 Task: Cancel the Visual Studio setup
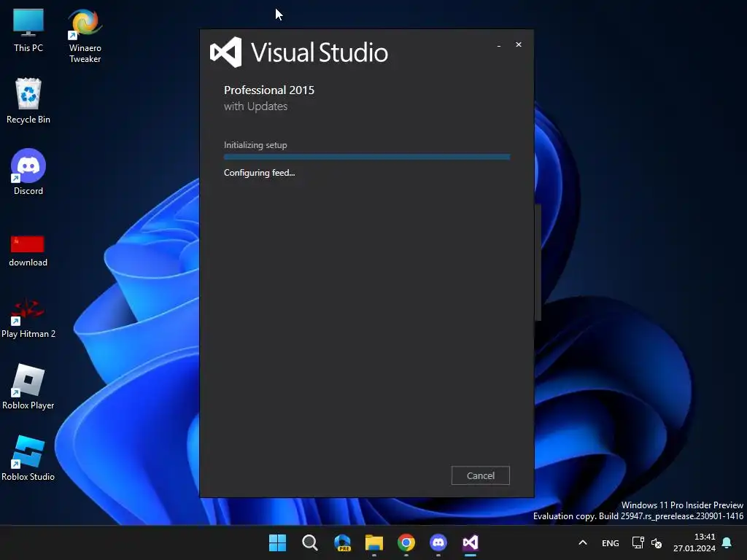(x=480, y=475)
